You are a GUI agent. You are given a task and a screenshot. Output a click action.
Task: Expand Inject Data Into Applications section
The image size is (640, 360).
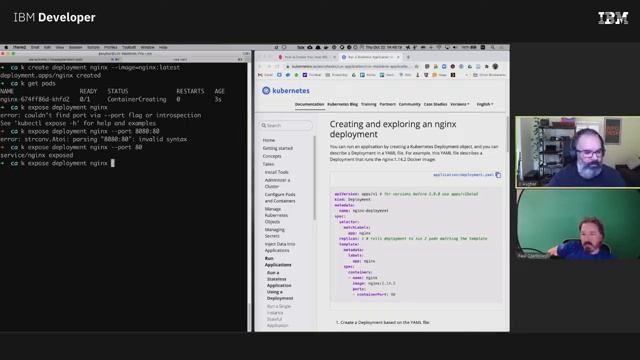(x=280, y=247)
